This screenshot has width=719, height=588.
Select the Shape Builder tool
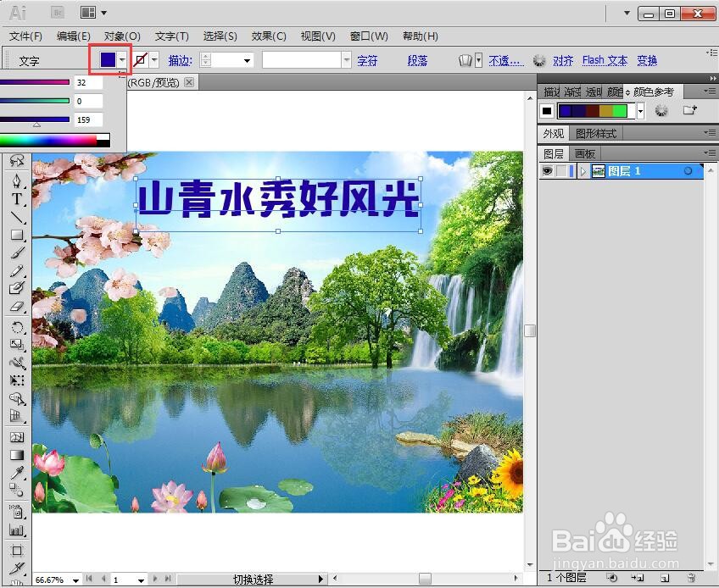(x=17, y=399)
